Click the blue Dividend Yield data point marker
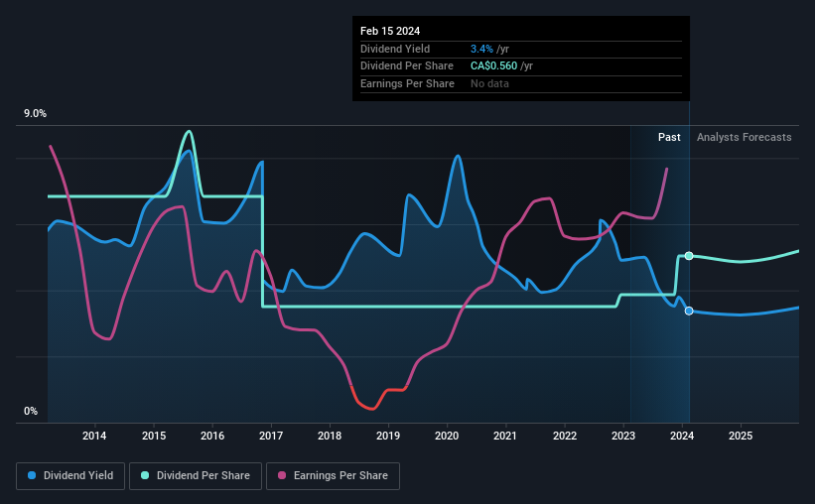Image resolution: width=815 pixels, height=504 pixels. coord(689,311)
